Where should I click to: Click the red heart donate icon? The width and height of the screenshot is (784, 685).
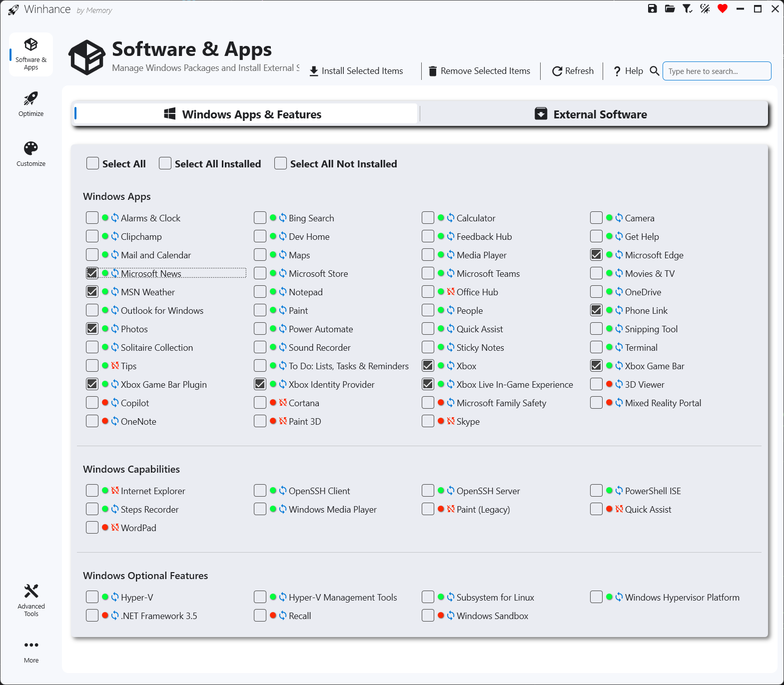(x=723, y=8)
